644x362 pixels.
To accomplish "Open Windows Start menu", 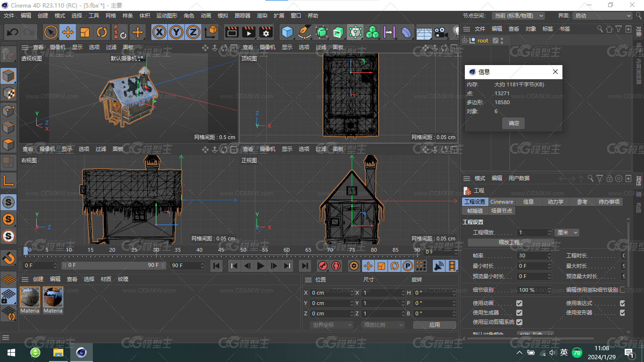I will point(11,353).
